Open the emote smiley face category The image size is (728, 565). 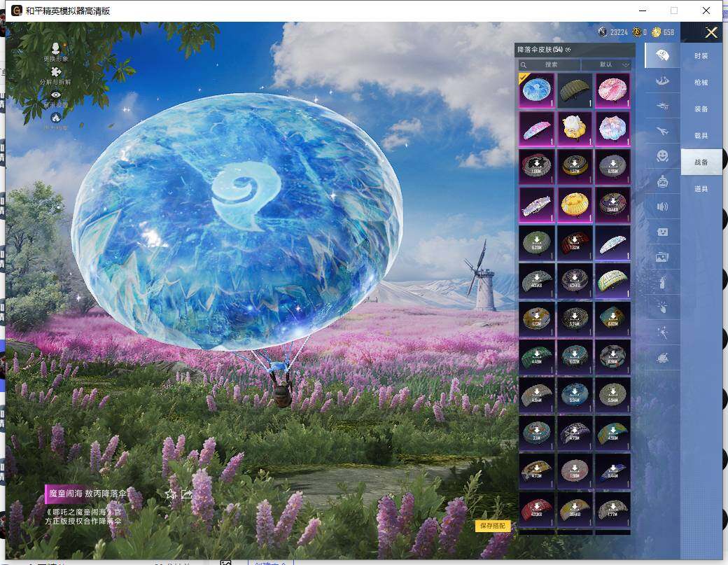click(662, 157)
